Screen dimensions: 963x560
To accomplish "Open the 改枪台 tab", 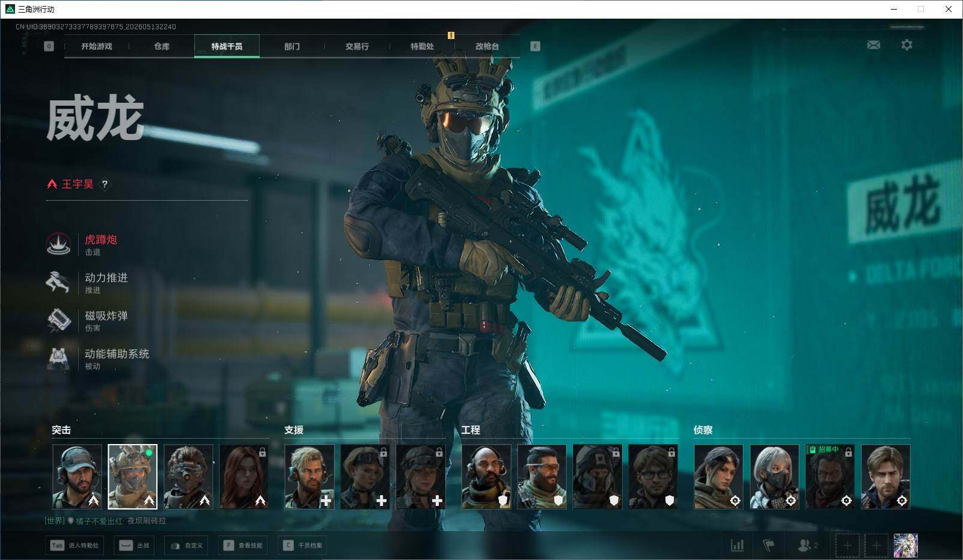I will point(487,46).
